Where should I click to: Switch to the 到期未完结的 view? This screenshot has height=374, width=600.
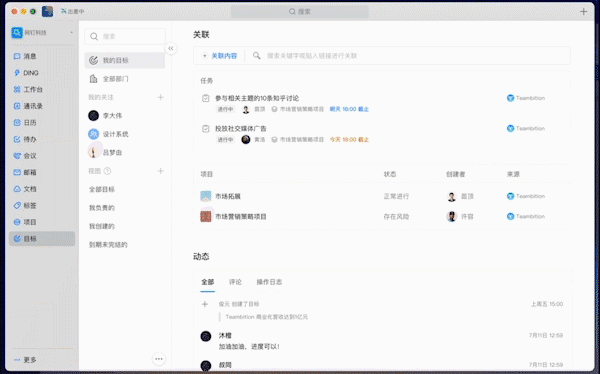pyautogui.click(x=108, y=244)
